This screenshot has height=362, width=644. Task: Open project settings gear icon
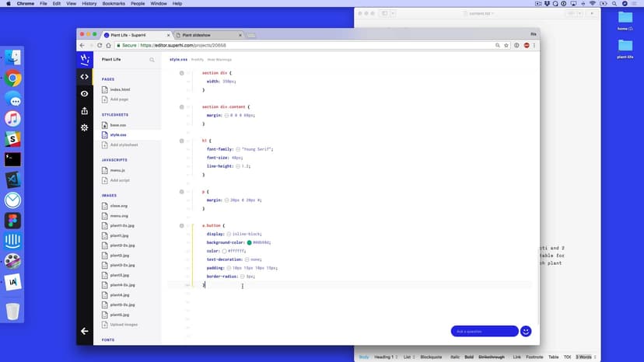click(x=85, y=127)
